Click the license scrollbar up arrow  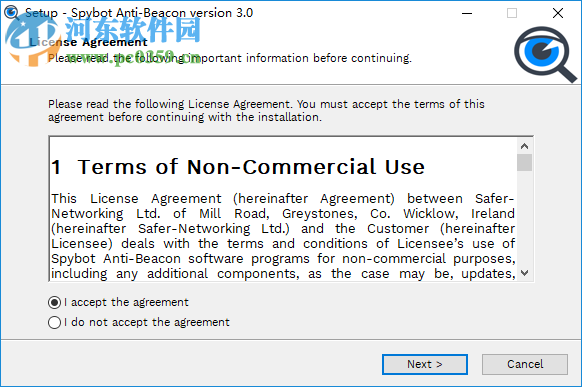(524, 146)
